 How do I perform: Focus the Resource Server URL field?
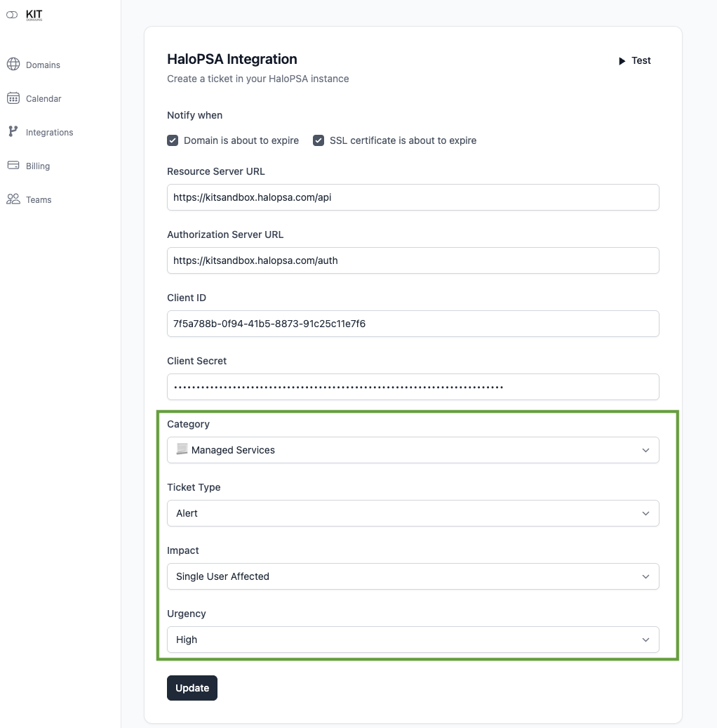tap(413, 197)
